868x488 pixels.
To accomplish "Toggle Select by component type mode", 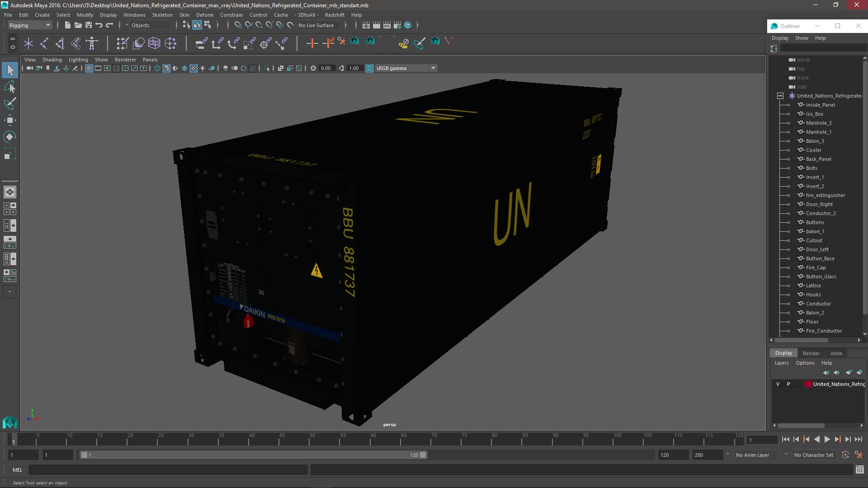I will click(x=208, y=25).
